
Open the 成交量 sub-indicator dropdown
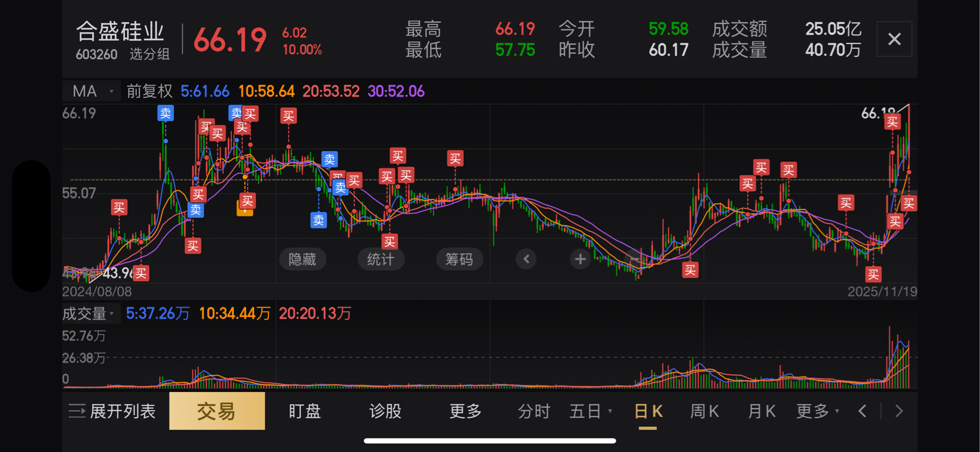pyautogui.click(x=89, y=314)
